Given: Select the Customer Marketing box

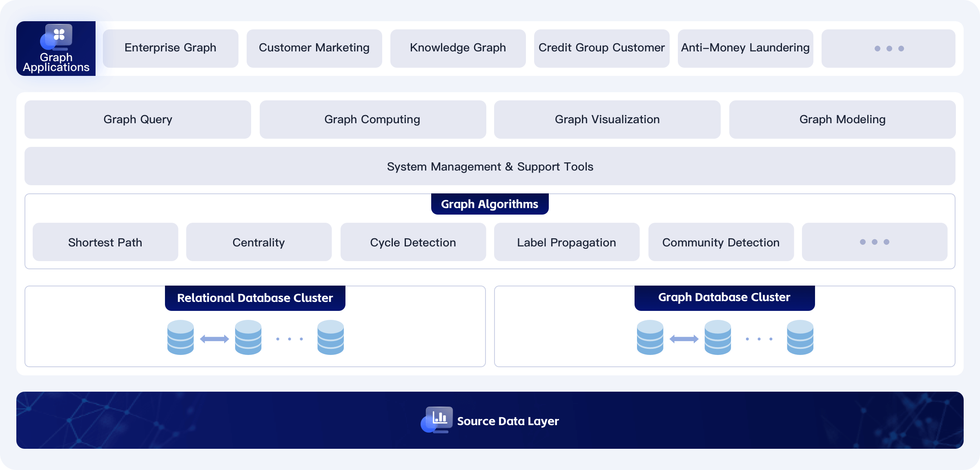Looking at the screenshot, I should tap(314, 49).
